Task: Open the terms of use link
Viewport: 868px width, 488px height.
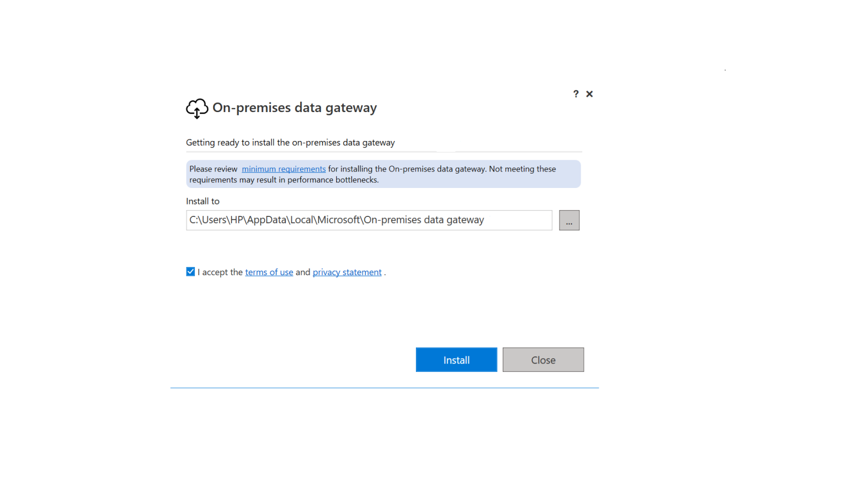Action: [269, 272]
